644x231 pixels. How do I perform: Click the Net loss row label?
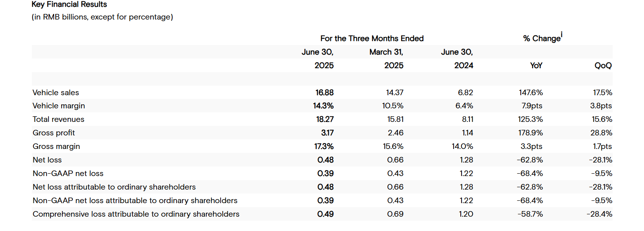47,160
